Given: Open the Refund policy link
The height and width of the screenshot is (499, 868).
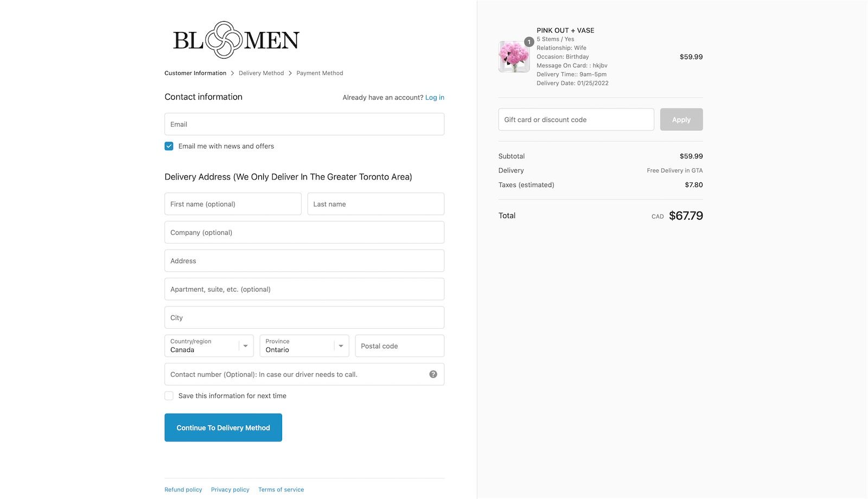Looking at the screenshot, I should coord(183,490).
